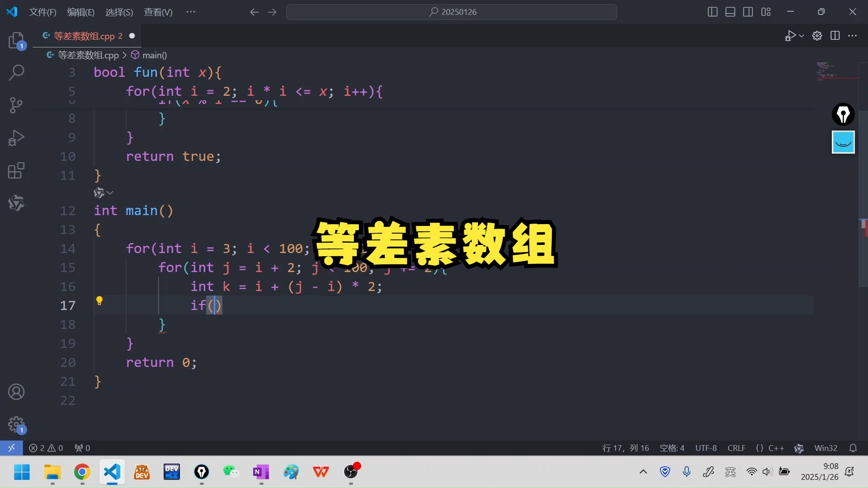The height and width of the screenshot is (488, 868).
Task: Click line number 17 in gutter
Action: coord(68,305)
